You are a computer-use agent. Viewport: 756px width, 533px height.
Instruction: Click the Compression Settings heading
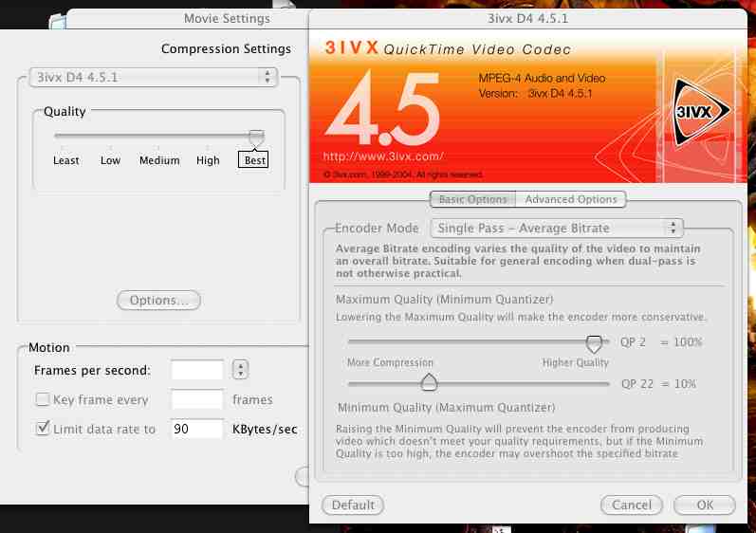point(226,48)
